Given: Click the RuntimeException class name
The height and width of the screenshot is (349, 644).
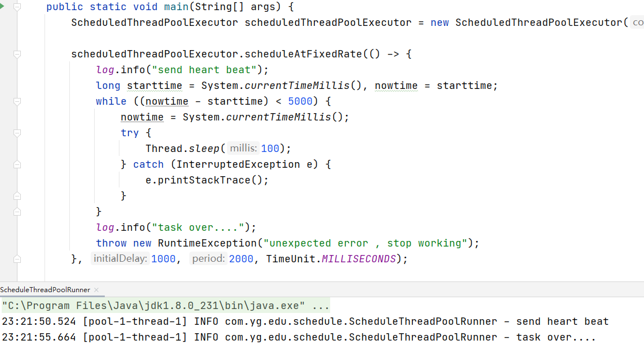Looking at the screenshot, I should pos(207,243).
